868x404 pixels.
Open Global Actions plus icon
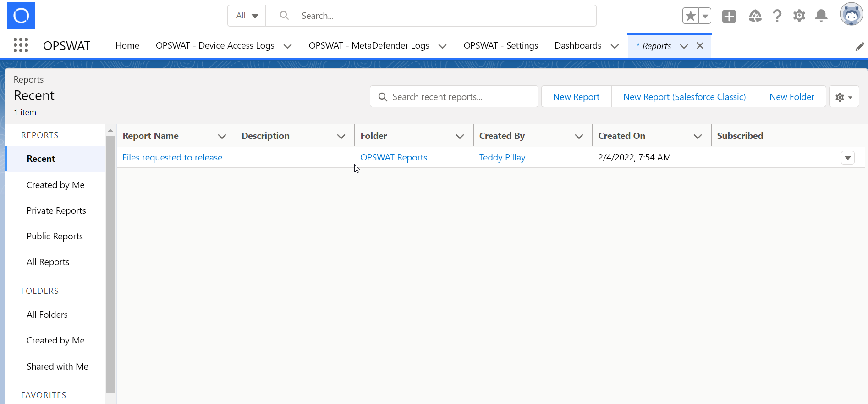tap(729, 16)
